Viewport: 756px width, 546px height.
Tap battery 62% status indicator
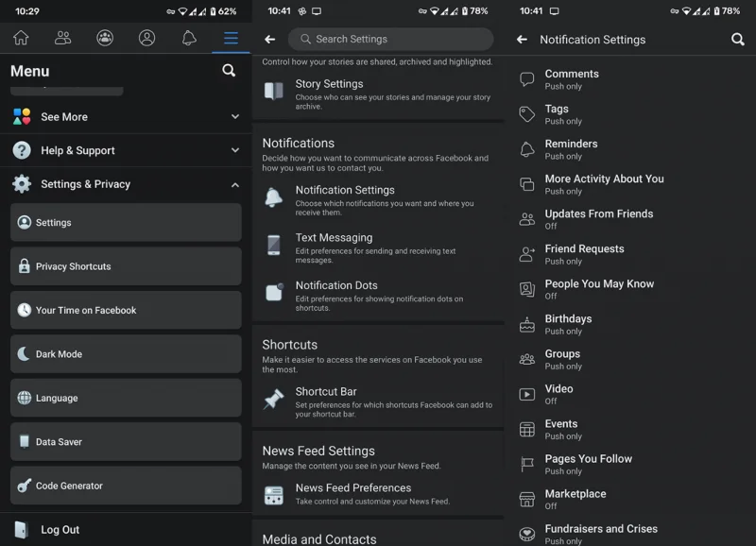223,11
